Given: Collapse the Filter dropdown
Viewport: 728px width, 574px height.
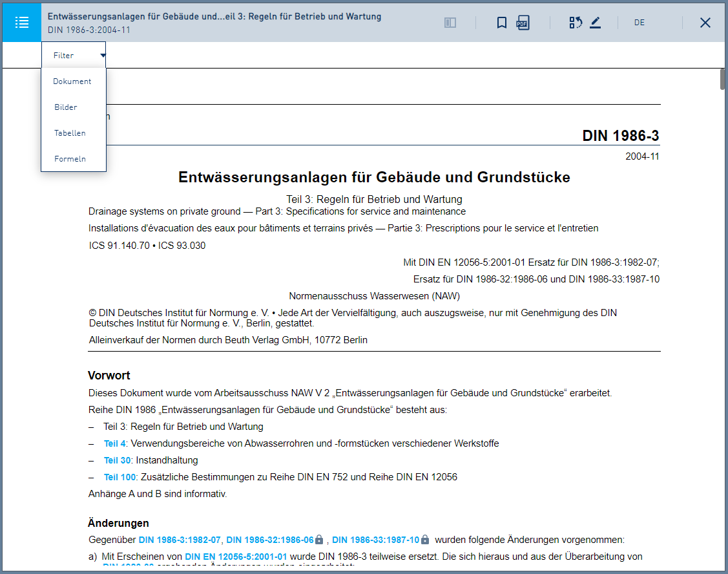Looking at the screenshot, I should click(74, 56).
